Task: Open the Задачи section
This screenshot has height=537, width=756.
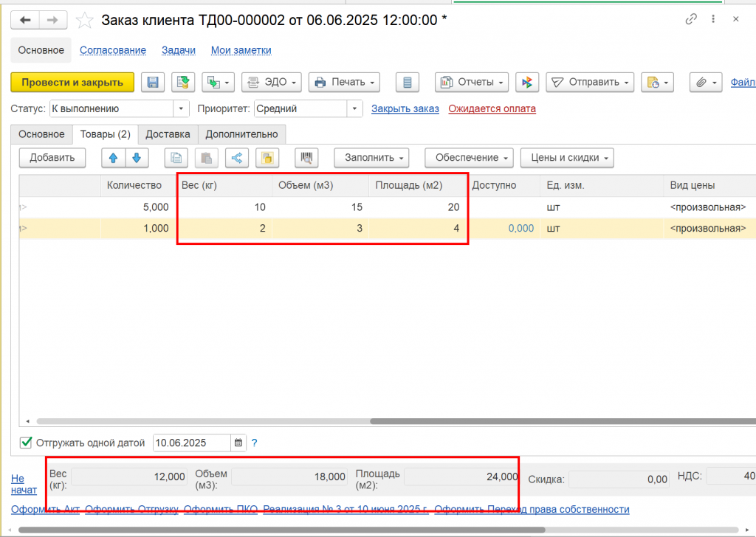Action: coord(179,50)
